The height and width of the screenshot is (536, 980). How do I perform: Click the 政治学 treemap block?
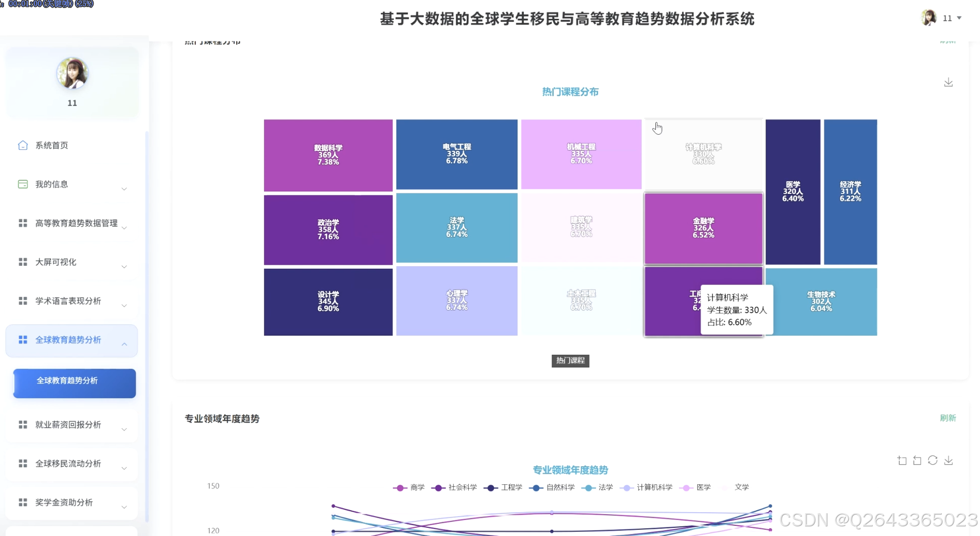point(328,230)
